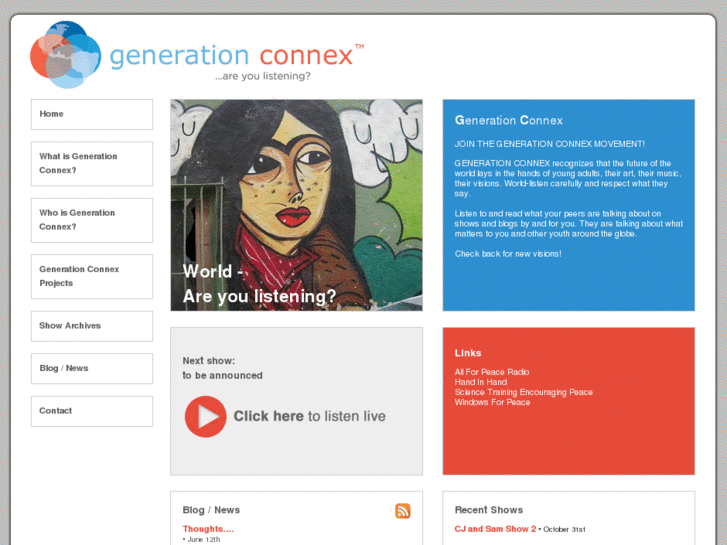This screenshot has height=545, width=727.
Task: Visit the Hand In Hand link
Action: 481,382
